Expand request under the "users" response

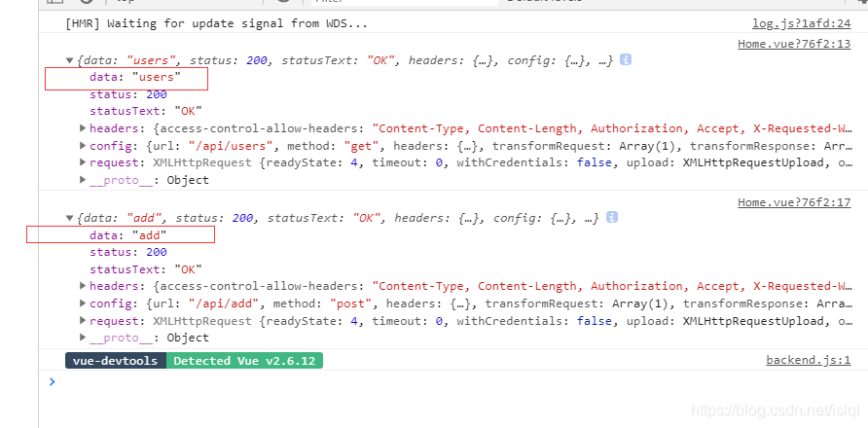tap(83, 162)
